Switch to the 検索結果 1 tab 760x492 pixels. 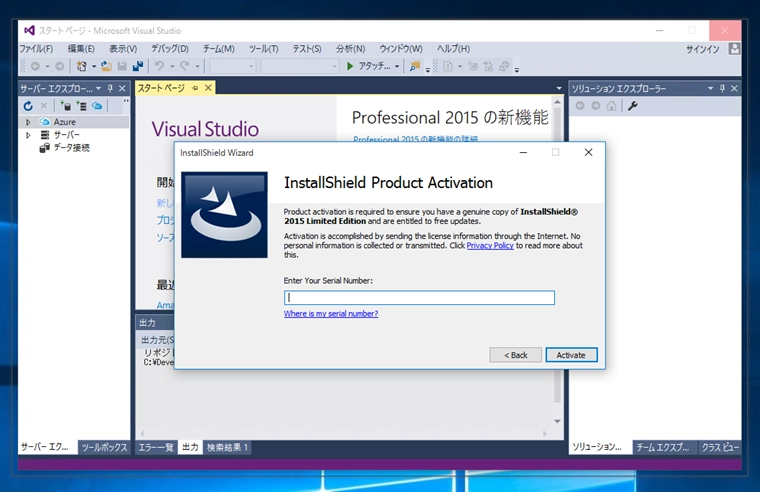tap(227, 447)
